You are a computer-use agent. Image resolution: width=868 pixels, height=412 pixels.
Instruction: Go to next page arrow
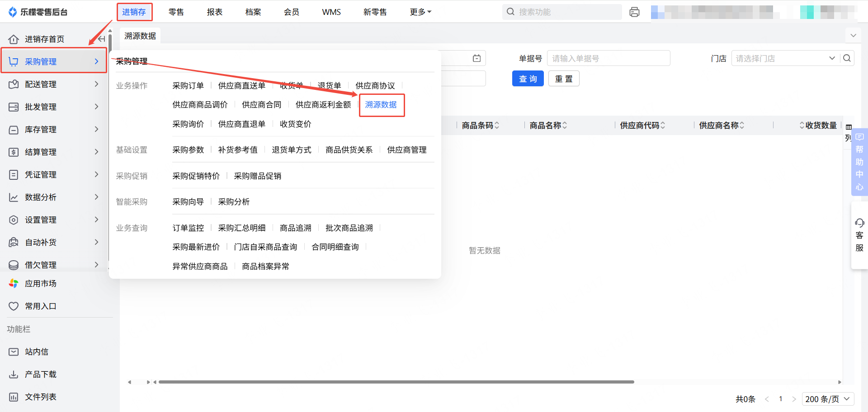tap(794, 399)
